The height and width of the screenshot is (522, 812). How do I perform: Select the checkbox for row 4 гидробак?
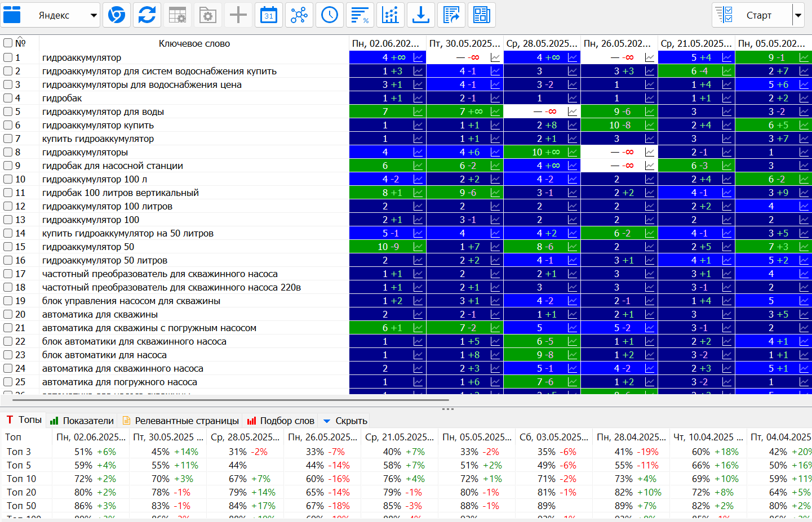pyautogui.click(x=8, y=98)
